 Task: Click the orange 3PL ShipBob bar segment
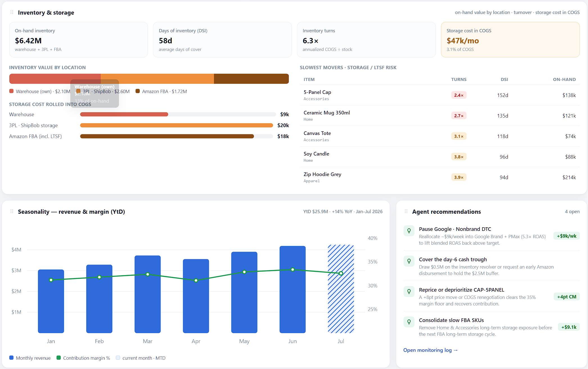(157, 79)
